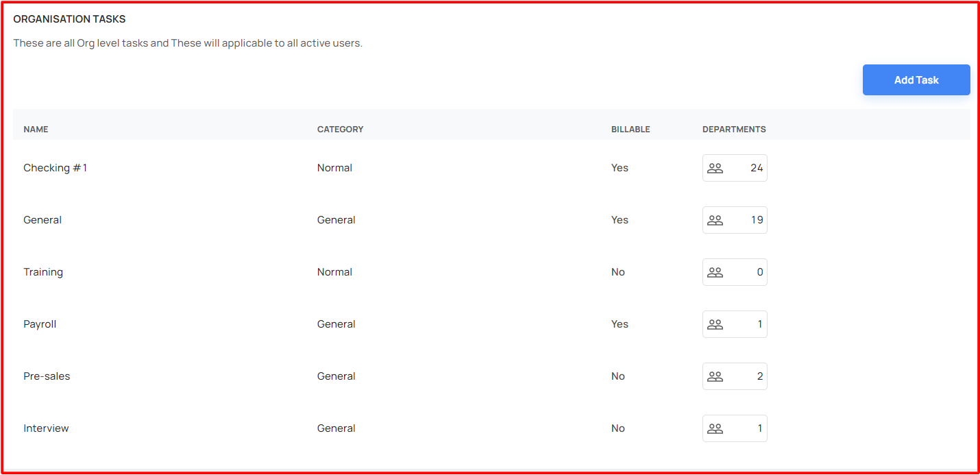Viewport: 980px width, 475px height.
Task: Open departments icon for Training task
Action: [x=715, y=272]
